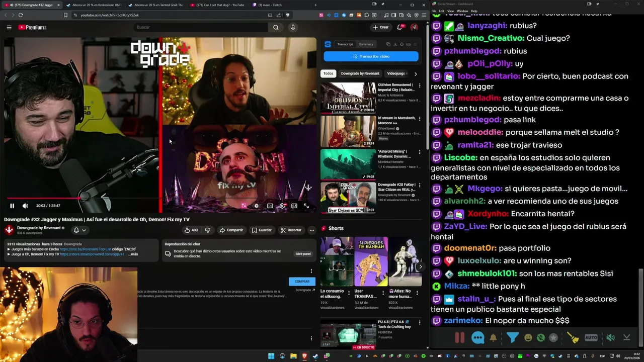The image size is (644, 362).
Task: Open Star Citizen Downgrade #28 thumbnail
Action: (x=348, y=198)
